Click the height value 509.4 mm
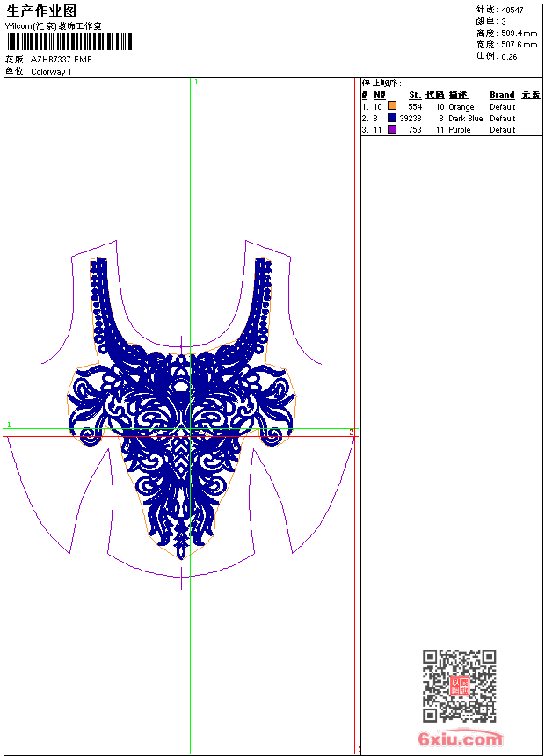 tap(519, 33)
